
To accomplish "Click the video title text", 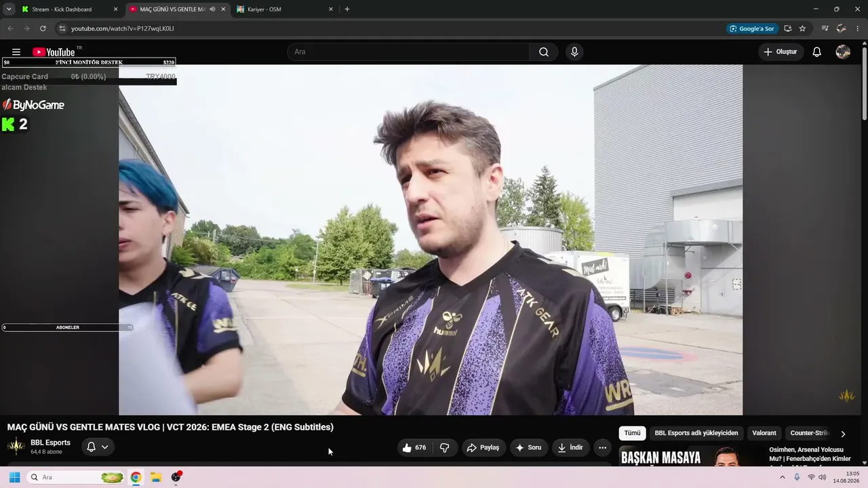I will tap(170, 427).
